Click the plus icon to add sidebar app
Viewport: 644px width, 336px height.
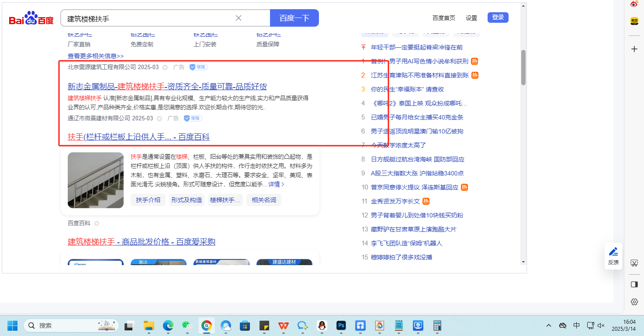pyautogui.click(x=634, y=49)
